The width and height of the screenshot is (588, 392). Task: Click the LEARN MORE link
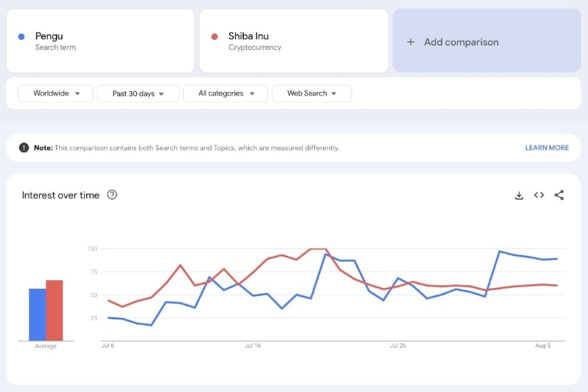(x=547, y=148)
